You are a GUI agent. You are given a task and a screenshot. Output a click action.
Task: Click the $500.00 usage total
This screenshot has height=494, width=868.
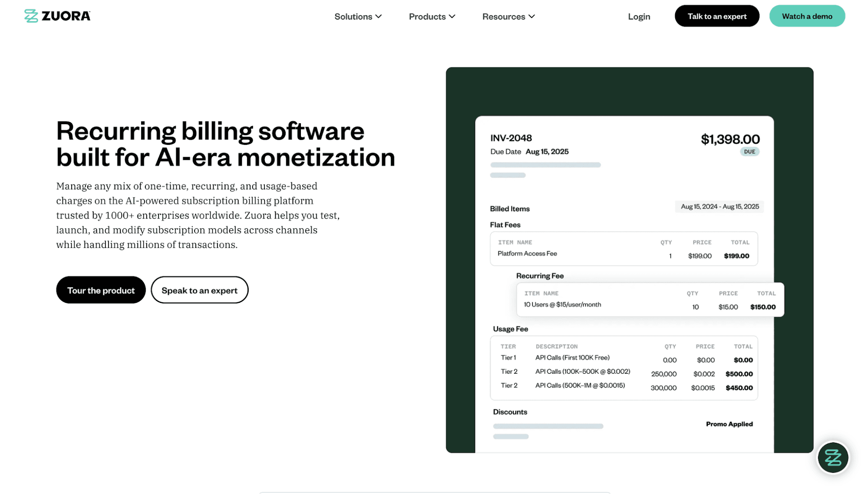739,374
